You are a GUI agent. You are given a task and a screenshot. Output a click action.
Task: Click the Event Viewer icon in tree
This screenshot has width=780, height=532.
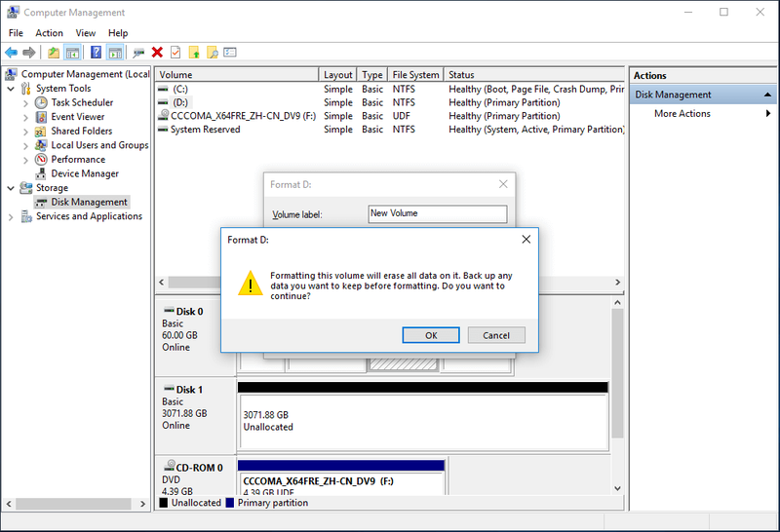point(41,117)
